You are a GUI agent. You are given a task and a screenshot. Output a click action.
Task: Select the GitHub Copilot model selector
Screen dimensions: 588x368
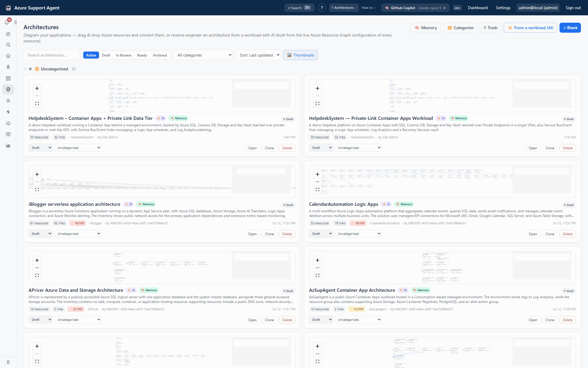coord(415,8)
